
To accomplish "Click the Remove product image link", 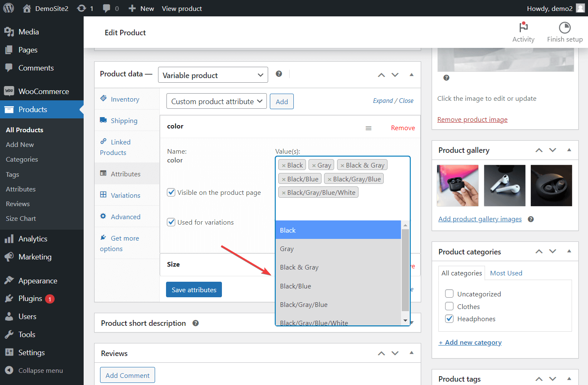I will click(x=472, y=120).
